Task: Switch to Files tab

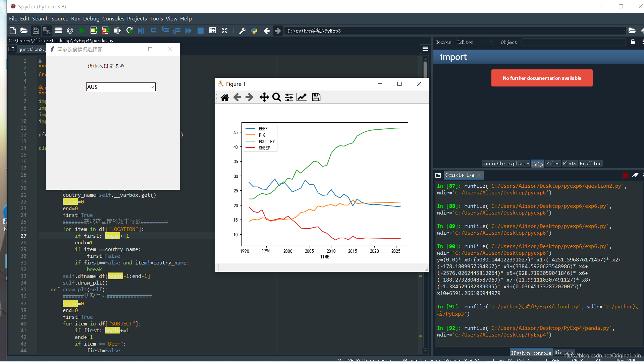Action: (x=553, y=164)
